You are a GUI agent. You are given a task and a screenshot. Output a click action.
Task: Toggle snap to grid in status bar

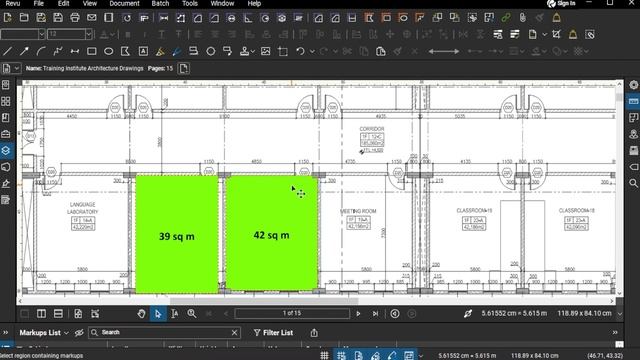341,356
